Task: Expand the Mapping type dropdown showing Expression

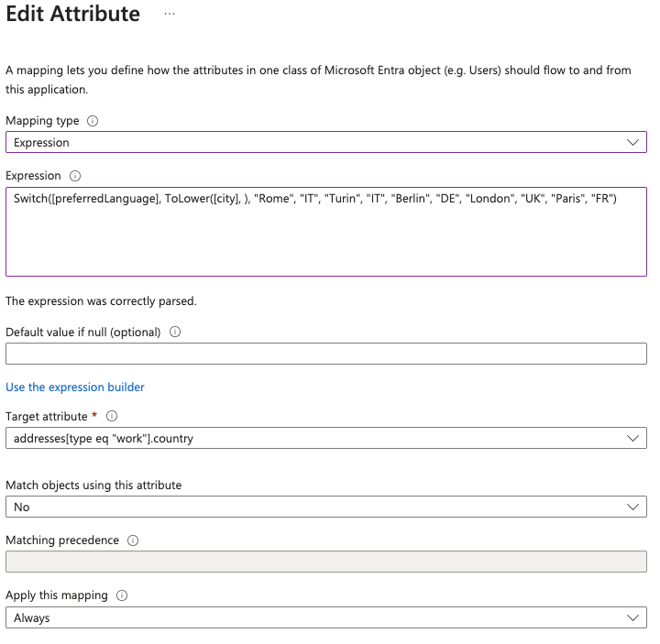Action: pyautogui.click(x=326, y=142)
